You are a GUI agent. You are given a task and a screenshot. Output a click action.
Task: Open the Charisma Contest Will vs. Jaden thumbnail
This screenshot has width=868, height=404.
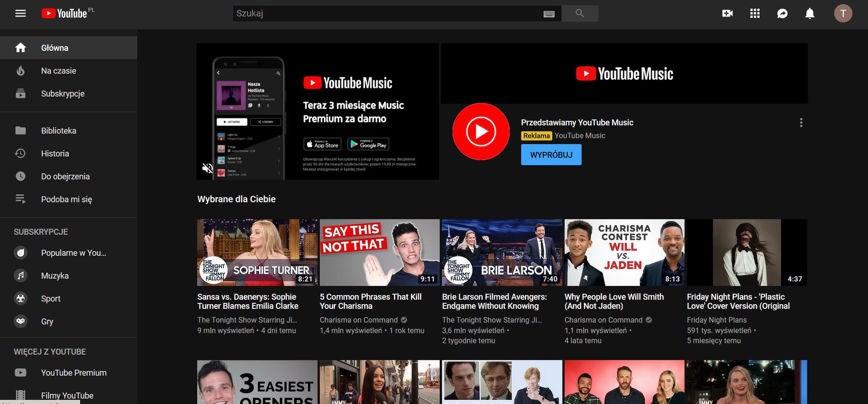[x=624, y=253]
